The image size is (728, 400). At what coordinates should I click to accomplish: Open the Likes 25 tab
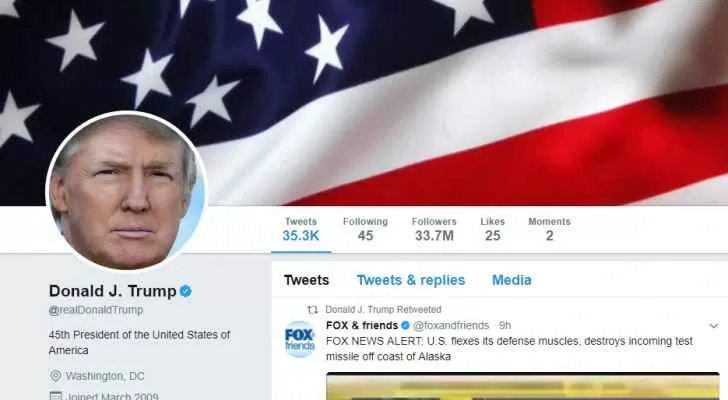(493, 229)
